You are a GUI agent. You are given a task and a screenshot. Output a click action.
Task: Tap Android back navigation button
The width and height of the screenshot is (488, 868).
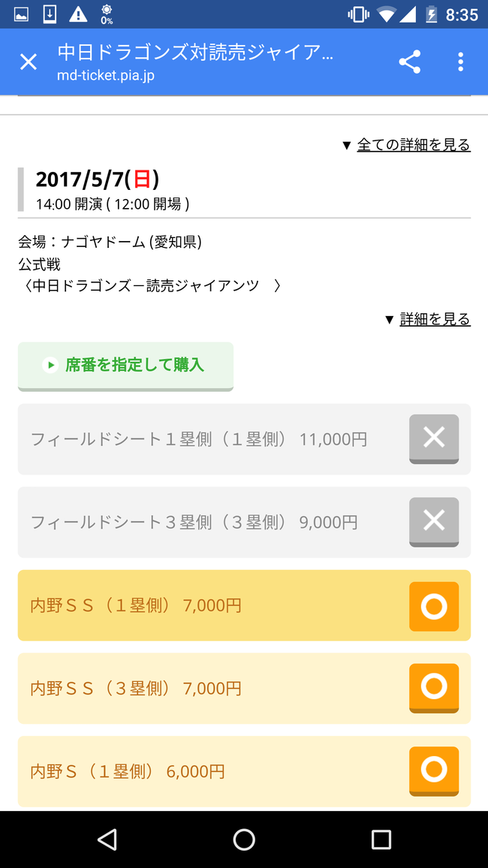pyautogui.click(x=107, y=839)
